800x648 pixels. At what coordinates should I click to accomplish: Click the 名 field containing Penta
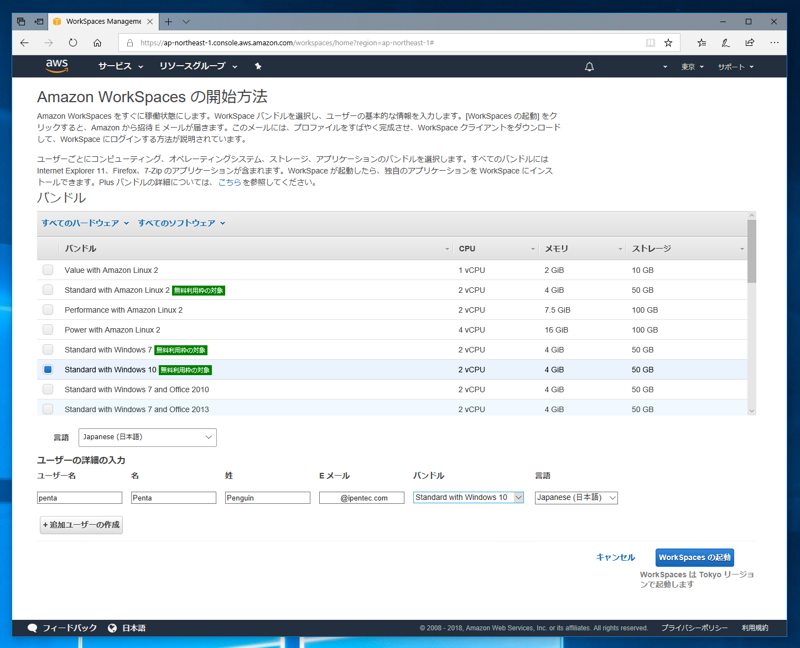coord(173,498)
